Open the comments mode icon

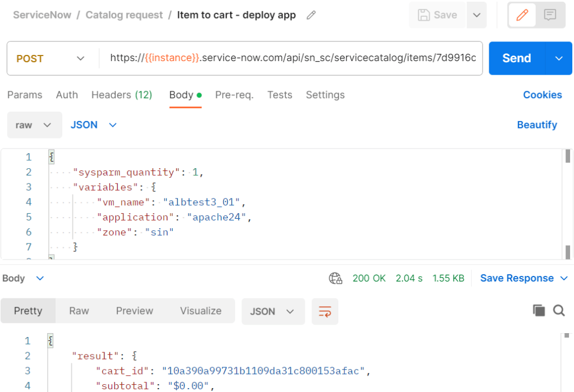[550, 15]
